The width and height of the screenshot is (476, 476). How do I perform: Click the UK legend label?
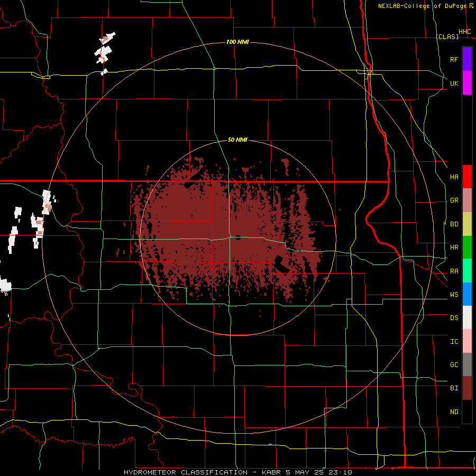454,83
